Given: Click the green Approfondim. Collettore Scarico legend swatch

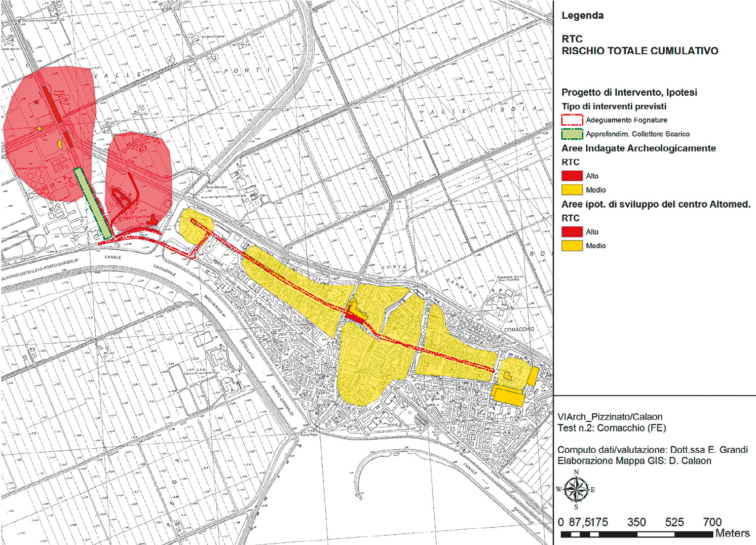Looking at the screenshot, I should click(572, 134).
